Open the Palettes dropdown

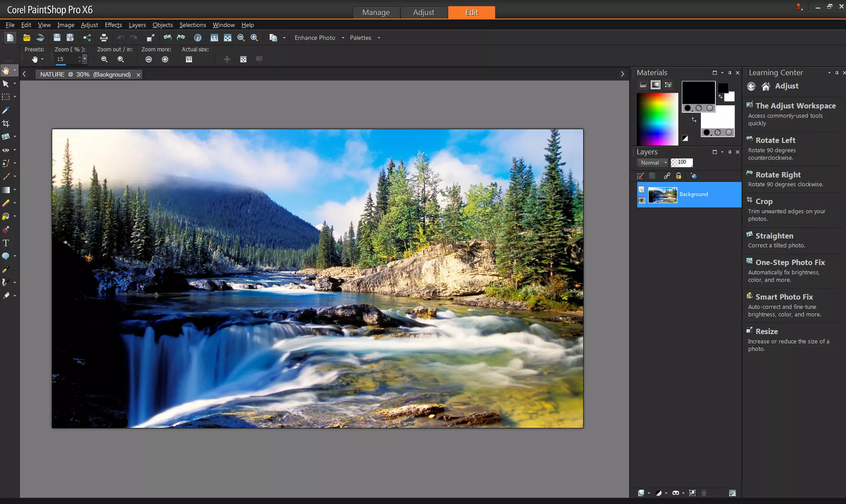click(x=379, y=38)
